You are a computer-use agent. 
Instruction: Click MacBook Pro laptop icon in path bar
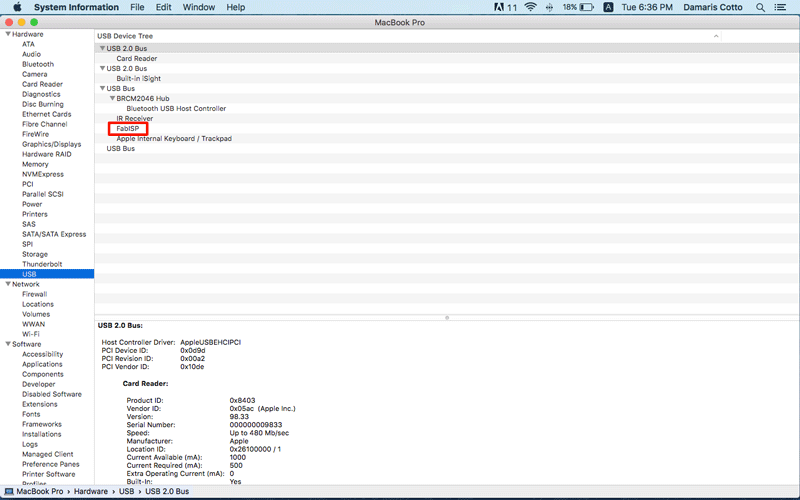point(9,491)
